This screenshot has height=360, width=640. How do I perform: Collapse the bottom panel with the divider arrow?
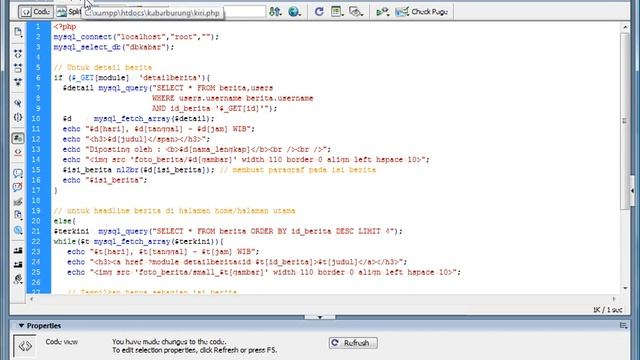(320, 317)
